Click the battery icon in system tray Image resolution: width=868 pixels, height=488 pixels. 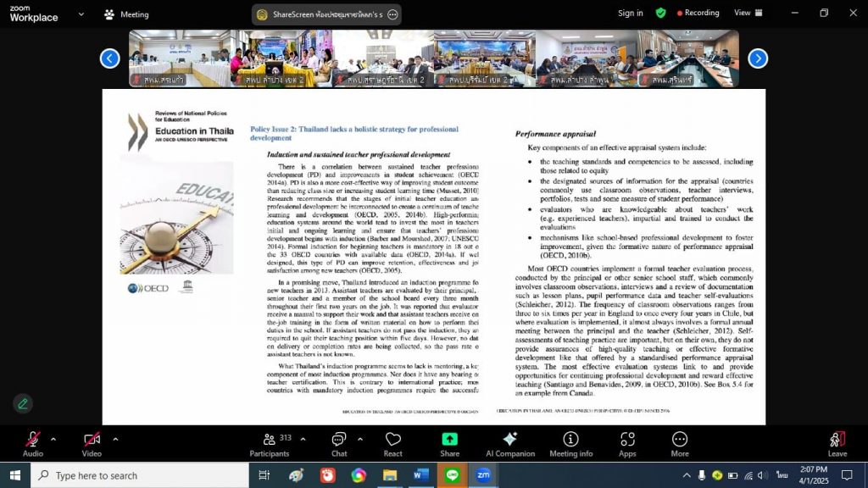(733, 475)
